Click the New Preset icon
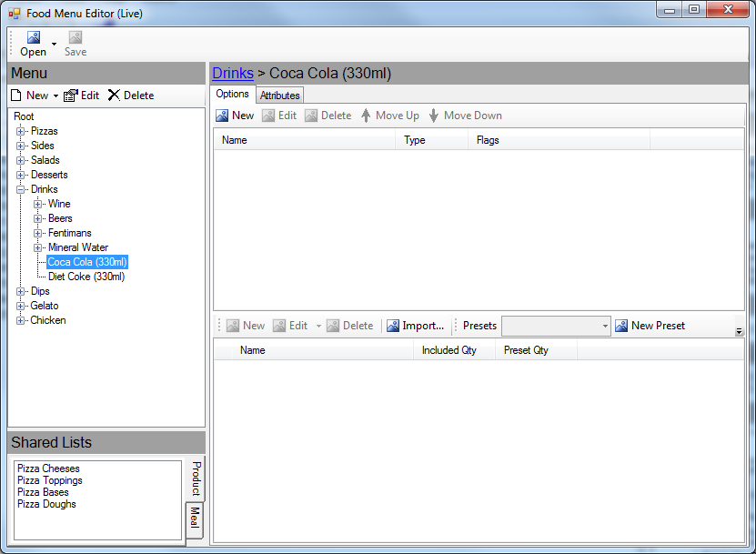The image size is (756, 554). pos(621,326)
